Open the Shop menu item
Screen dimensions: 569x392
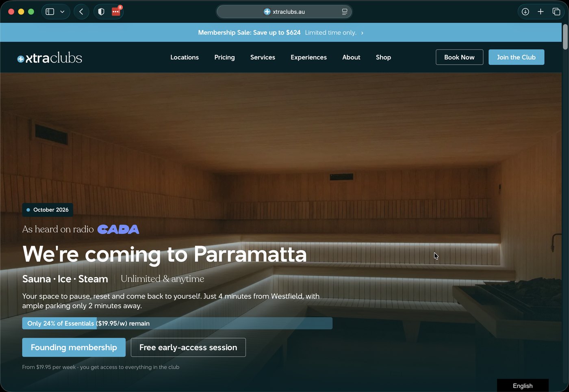click(383, 57)
